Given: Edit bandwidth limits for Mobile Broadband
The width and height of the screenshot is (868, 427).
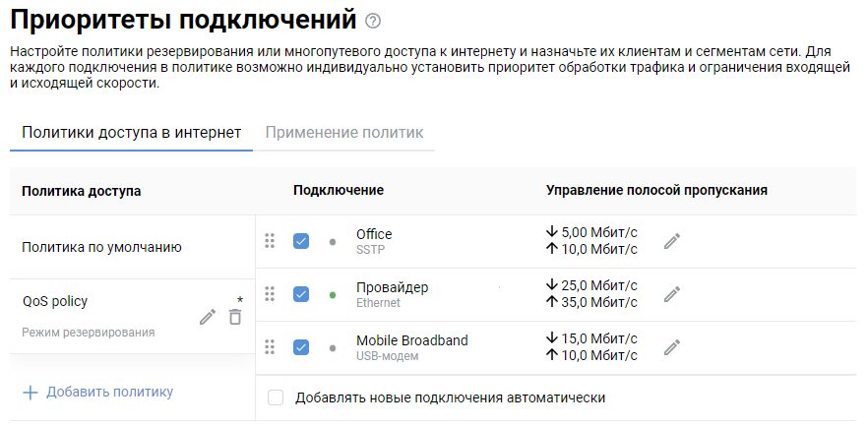Looking at the screenshot, I should click(x=672, y=347).
